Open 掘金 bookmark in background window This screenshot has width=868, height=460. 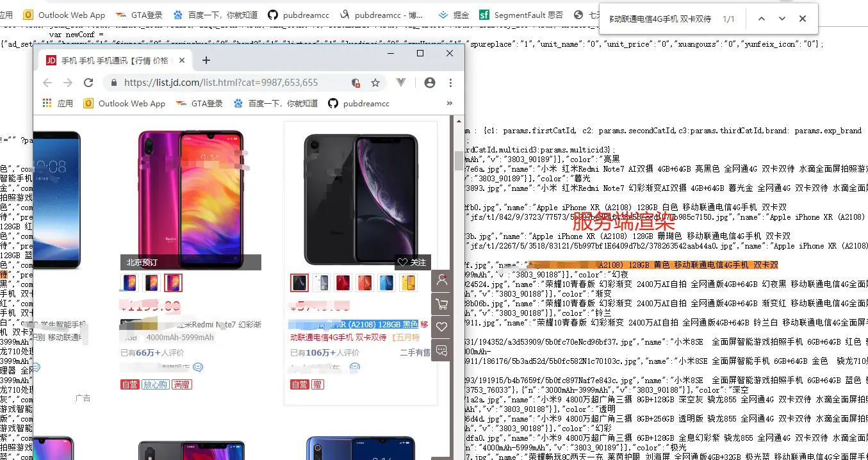coord(454,15)
